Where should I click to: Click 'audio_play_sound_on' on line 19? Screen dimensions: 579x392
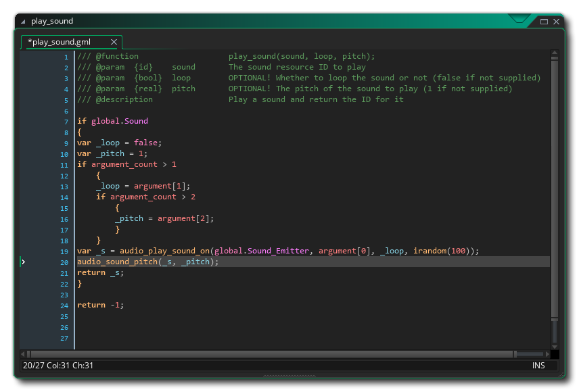pyautogui.click(x=164, y=251)
